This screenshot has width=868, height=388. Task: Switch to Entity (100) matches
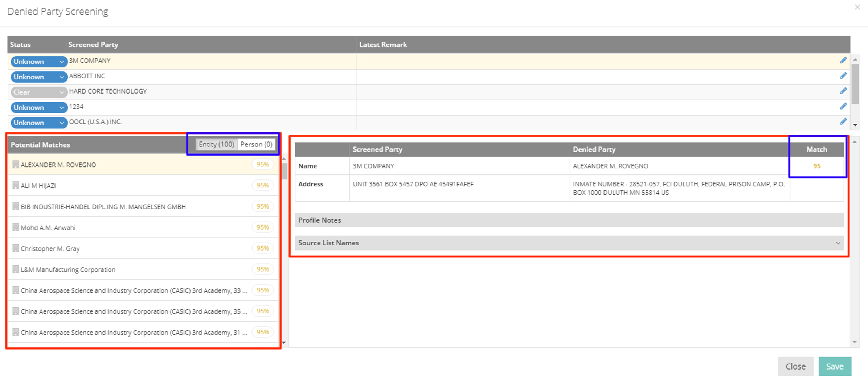pyautogui.click(x=216, y=144)
